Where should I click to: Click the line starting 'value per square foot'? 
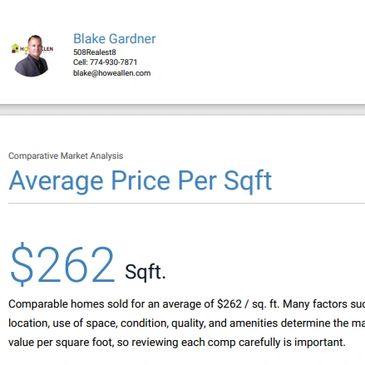[x=177, y=342]
